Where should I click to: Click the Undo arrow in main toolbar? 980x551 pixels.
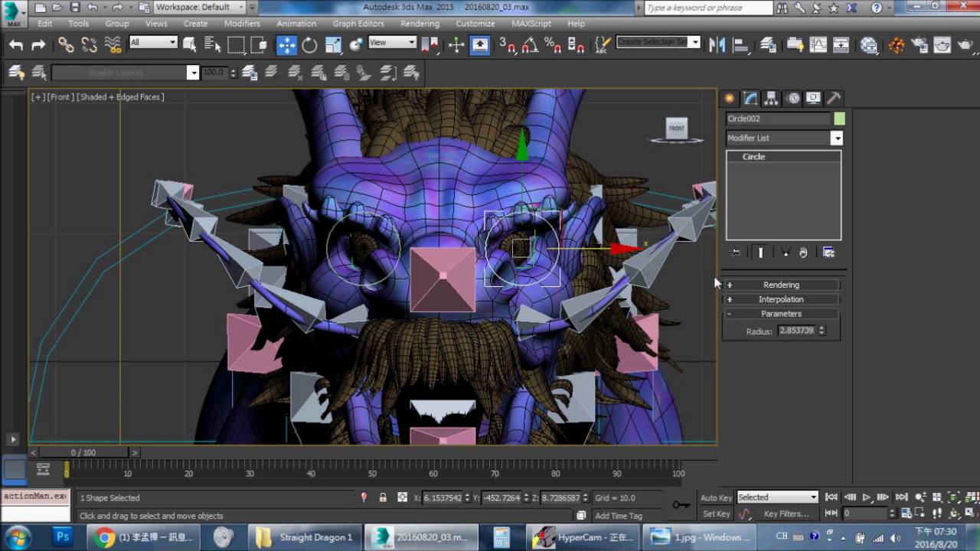pyautogui.click(x=16, y=45)
